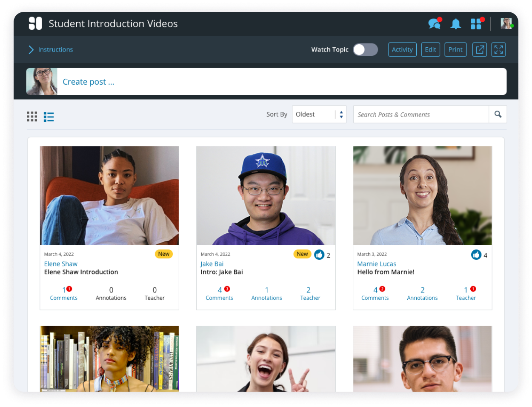The height and width of the screenshot is (407, 532).
Task: Click the user profile avatar
Action: click(x=506, y=23)
